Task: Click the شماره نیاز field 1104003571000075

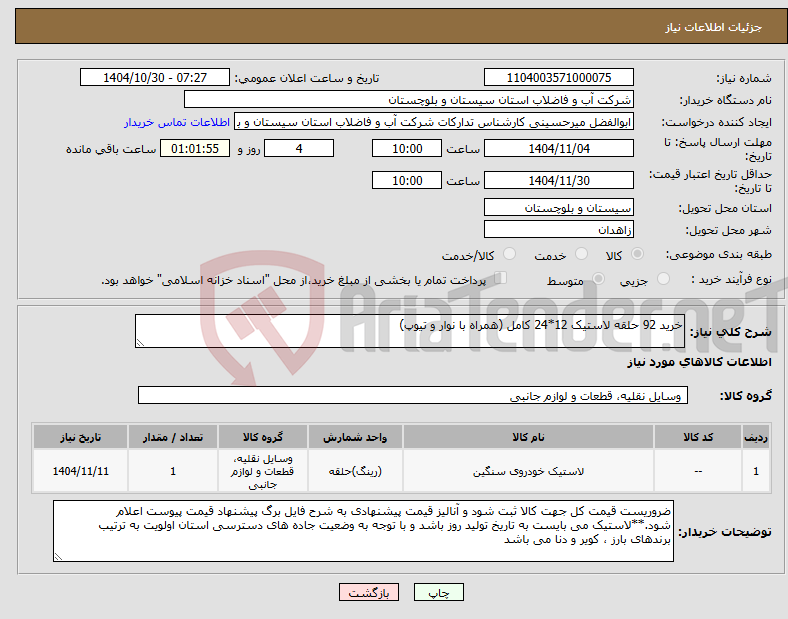Action: (x=558, y=77)
